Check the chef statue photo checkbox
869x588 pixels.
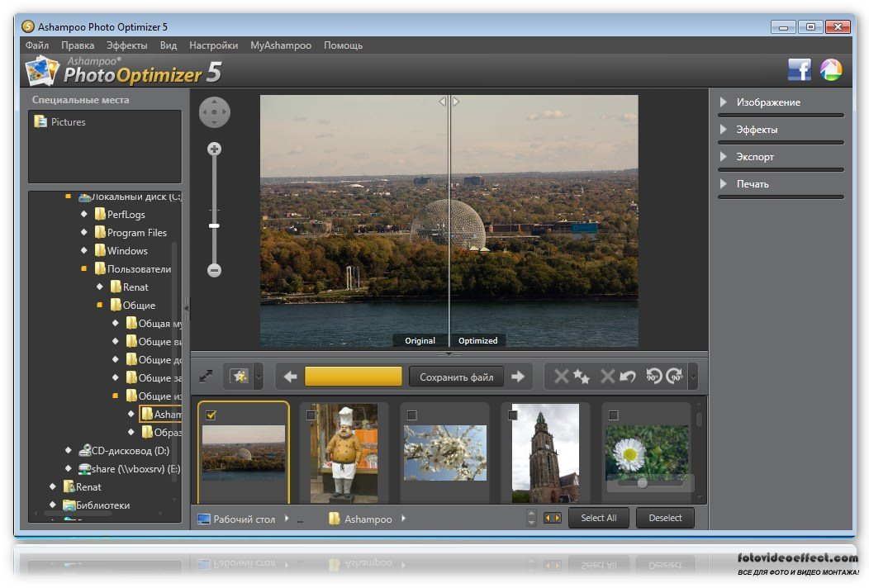(x=311, y=415)
